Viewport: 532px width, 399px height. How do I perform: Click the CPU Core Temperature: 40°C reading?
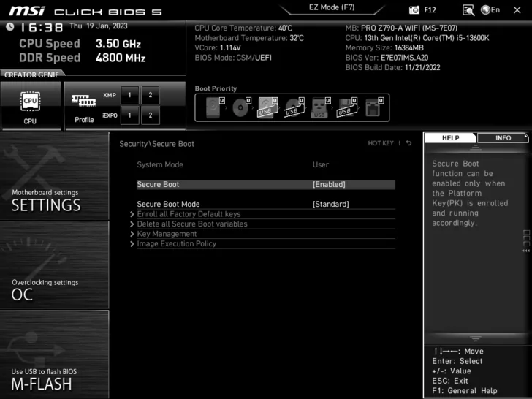point(243,28)
